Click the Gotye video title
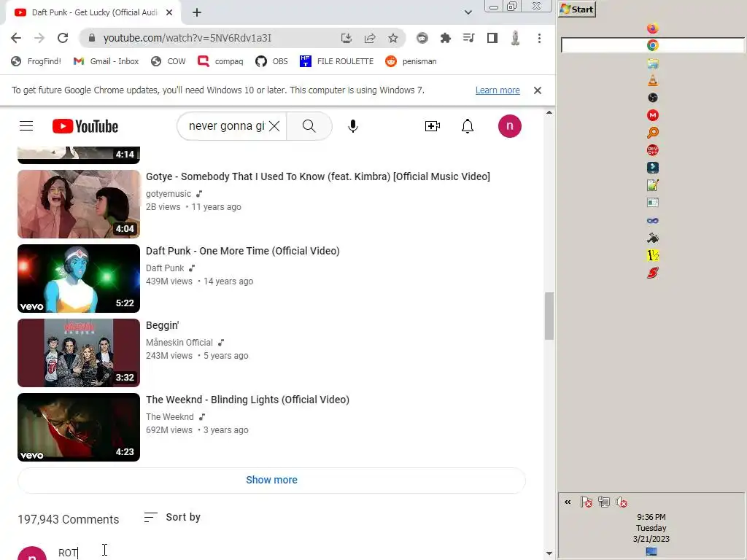This screenshot has width=747, height=560. (318, 176)
